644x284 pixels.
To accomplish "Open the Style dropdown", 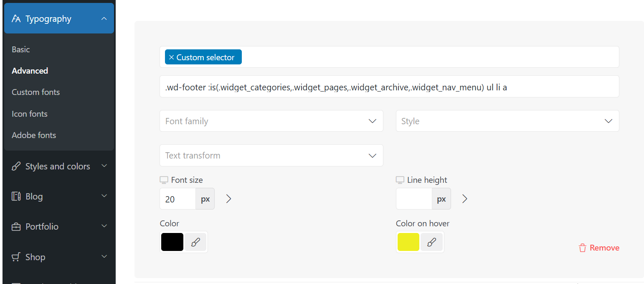I will [x=507, y=121].
